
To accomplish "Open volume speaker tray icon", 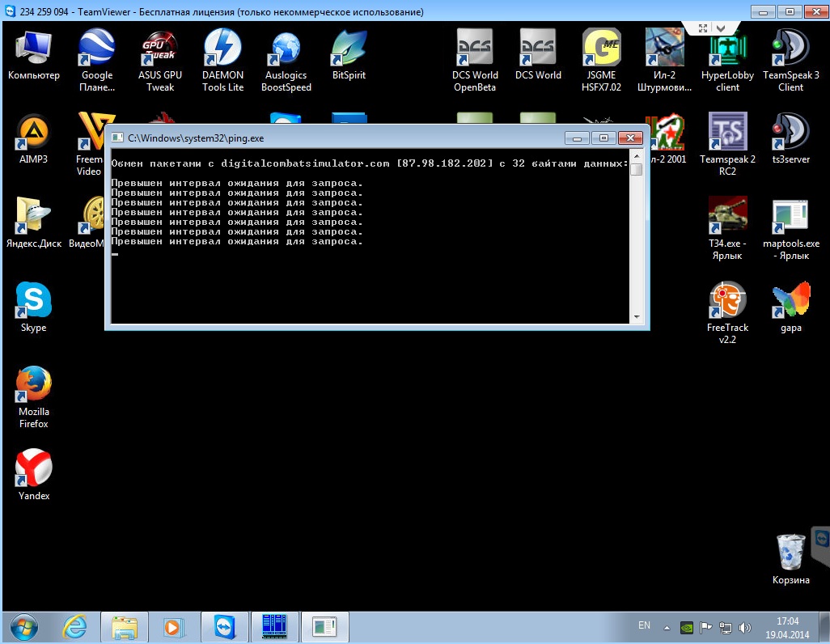I will point(744,628).
